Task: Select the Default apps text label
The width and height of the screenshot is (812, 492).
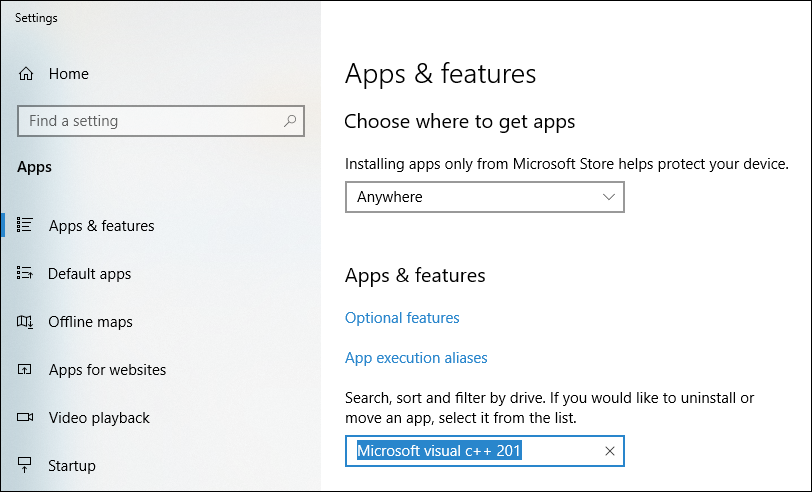Action: [x=90, y=274]
